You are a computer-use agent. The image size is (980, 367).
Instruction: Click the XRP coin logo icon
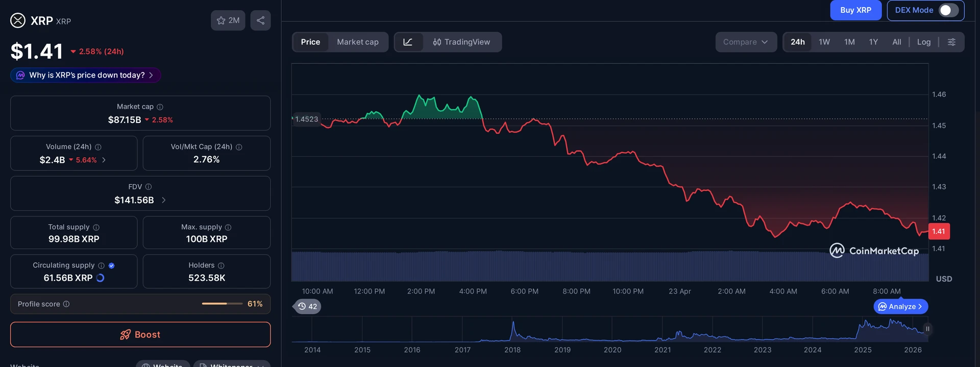pyautogui.click(x=18, y=20)
